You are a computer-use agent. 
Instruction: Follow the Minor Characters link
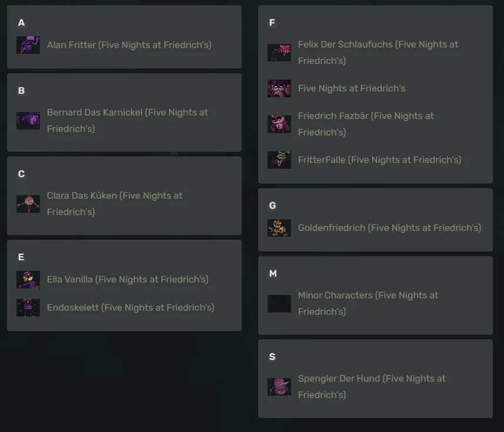pyautogui.click(x=368, y=303)
